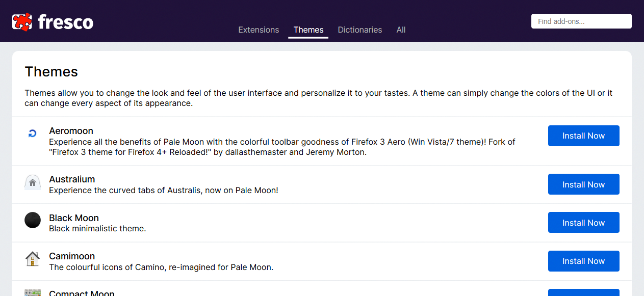The image size is (644, 296).
Task: Switch to the Extensions tab
Action: pyautogui.click(x=259, y=30)
